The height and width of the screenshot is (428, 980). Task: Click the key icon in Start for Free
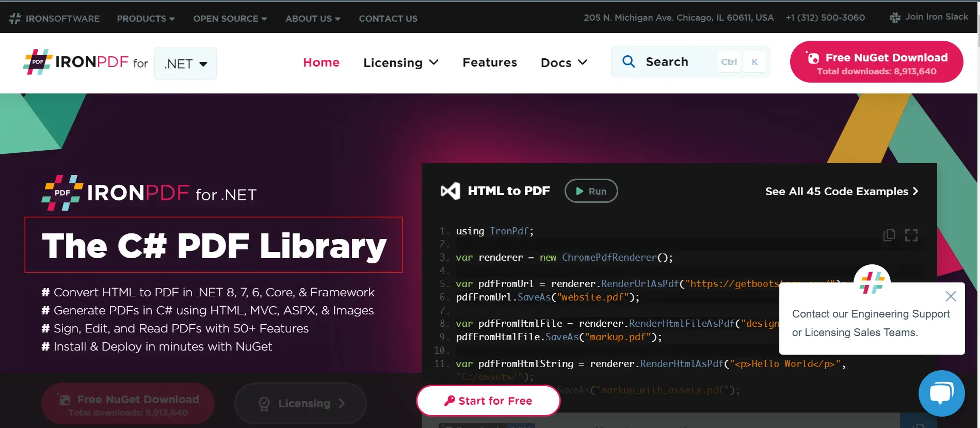click(x=449, y=401)
